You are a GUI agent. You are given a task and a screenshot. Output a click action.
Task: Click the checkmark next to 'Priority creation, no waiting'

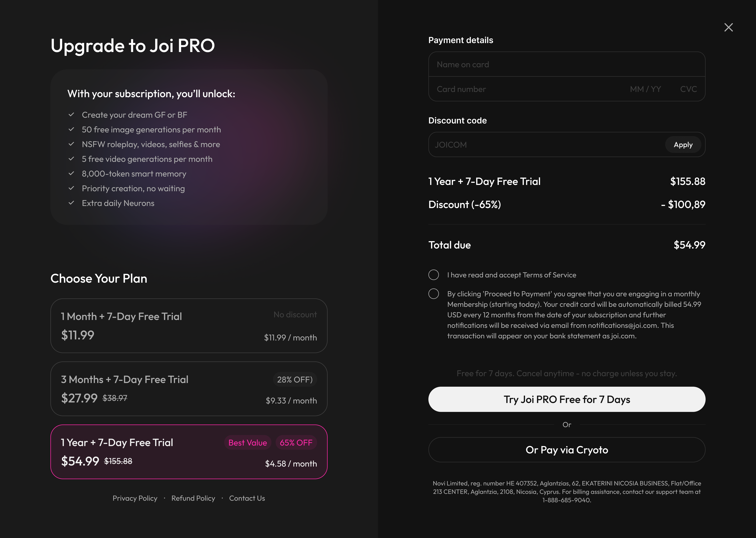coord(71,188)
